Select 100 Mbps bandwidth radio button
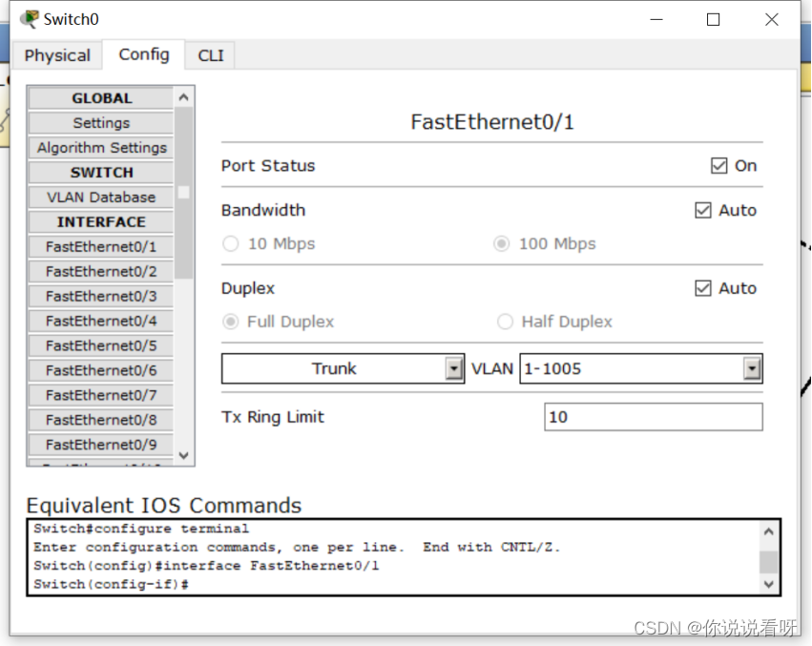 (501, 243)
